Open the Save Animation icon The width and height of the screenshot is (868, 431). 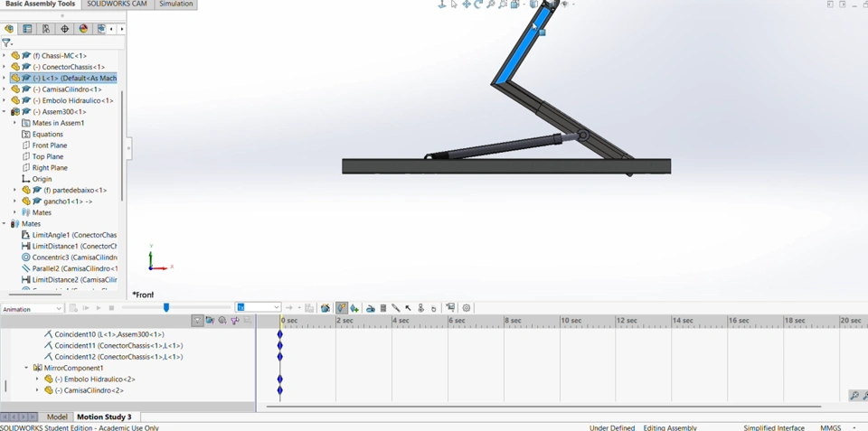(x=309, y=308)
